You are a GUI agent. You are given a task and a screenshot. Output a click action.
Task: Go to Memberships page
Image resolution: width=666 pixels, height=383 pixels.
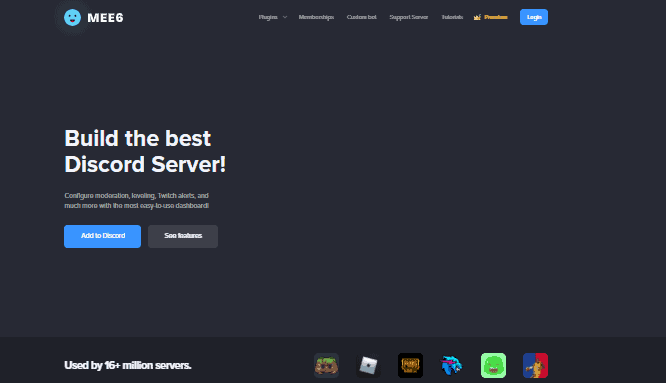(316, 17)
